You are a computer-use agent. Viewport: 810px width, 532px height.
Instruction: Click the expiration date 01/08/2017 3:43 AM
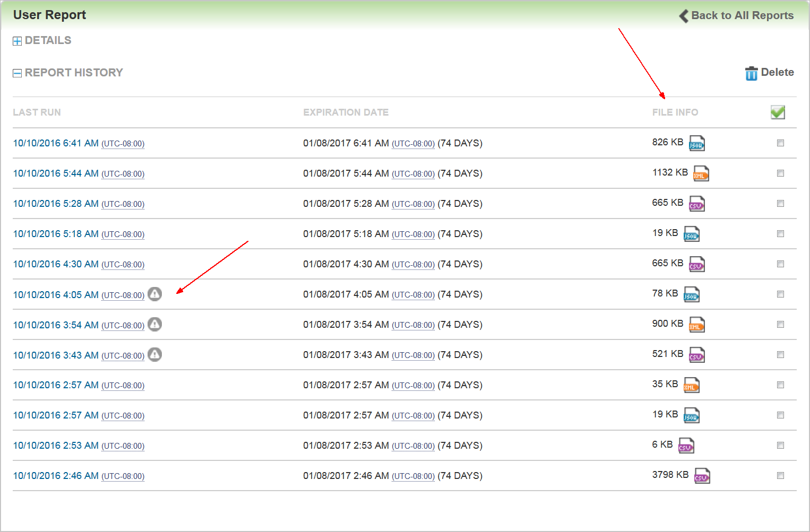[346, 355]
